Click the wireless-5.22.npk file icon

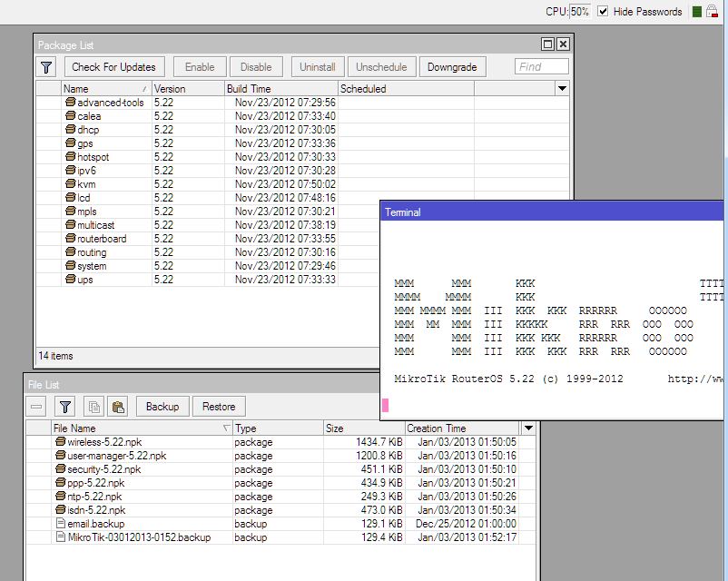click(60, 441)
